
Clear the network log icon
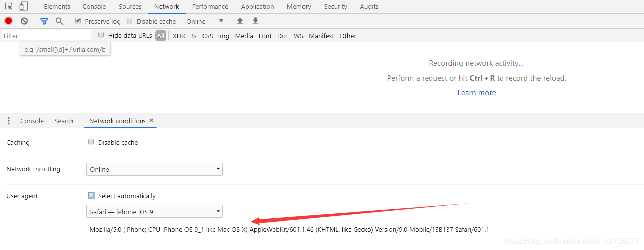click(x=24, y=21)
